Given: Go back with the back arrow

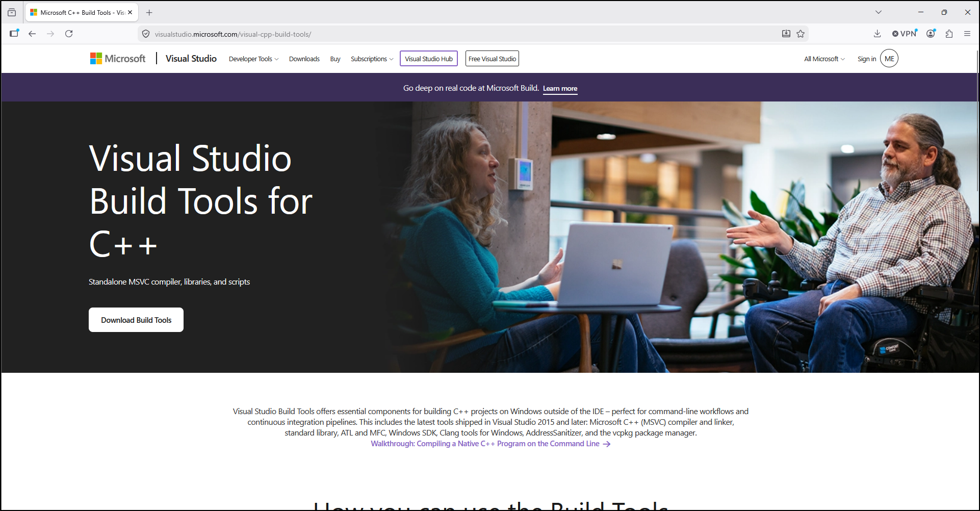Looking at the screenshot, I should pyautogui.click(x=32, y=34).
